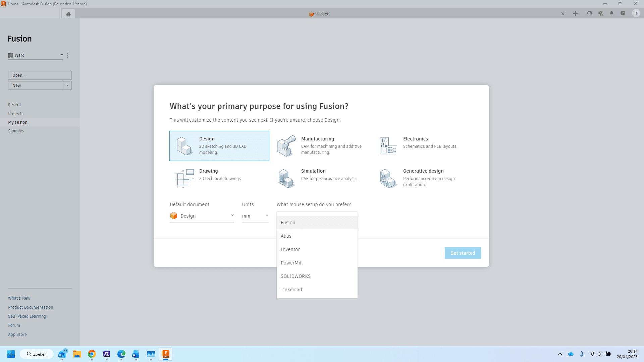Select the Manufacturing purpose card
Screen dimensions: 644x362
(x=321, y=146)
